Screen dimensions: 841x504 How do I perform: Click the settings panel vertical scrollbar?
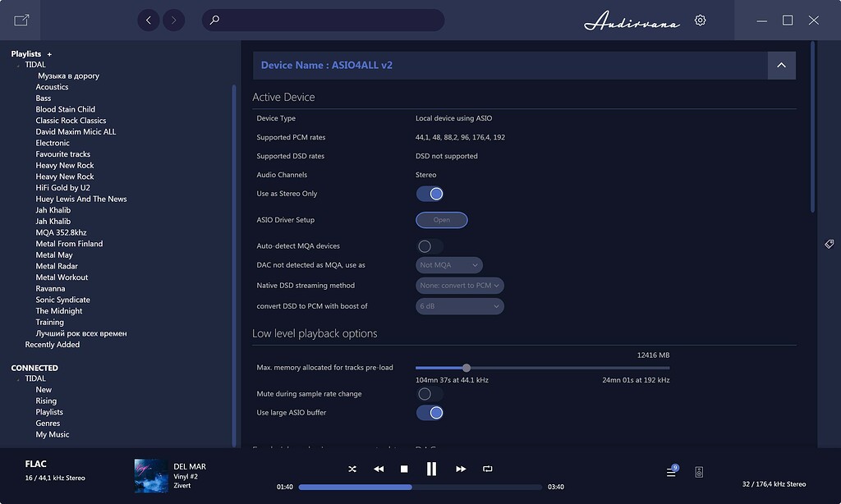point(812,127)
